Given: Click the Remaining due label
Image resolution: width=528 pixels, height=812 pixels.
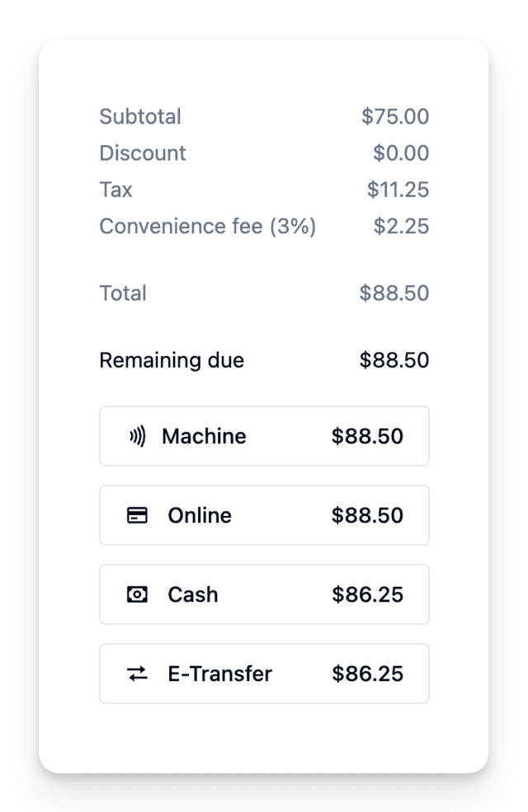Looking at the screenshot, I should tap(172, 360).
